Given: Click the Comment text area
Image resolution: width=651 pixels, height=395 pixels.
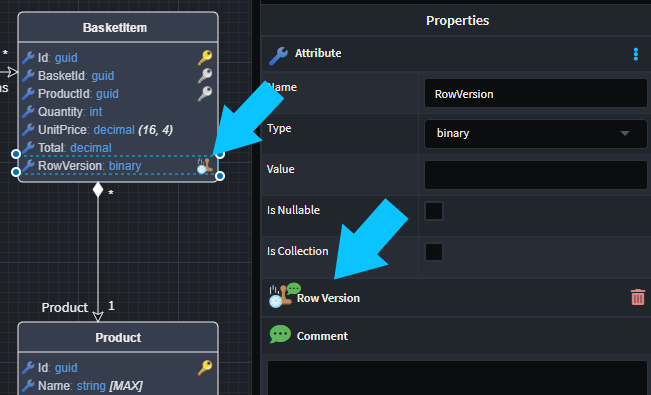Looking at the screenshot, I should (457, 378).
